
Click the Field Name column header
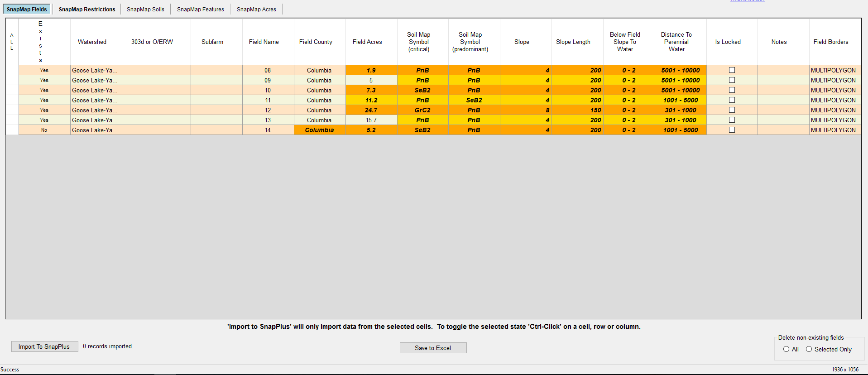pos(268,42)
